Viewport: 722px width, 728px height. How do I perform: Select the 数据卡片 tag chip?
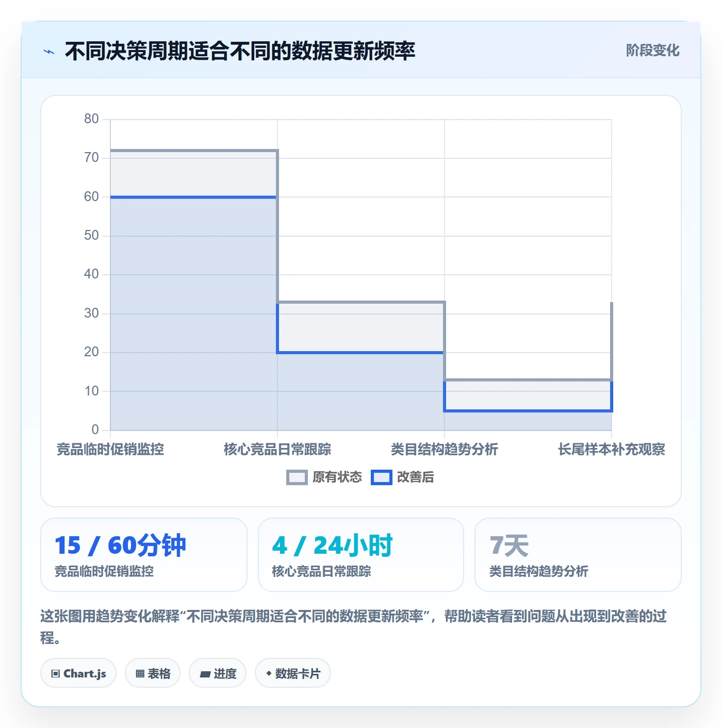click(x=293, y=673)
